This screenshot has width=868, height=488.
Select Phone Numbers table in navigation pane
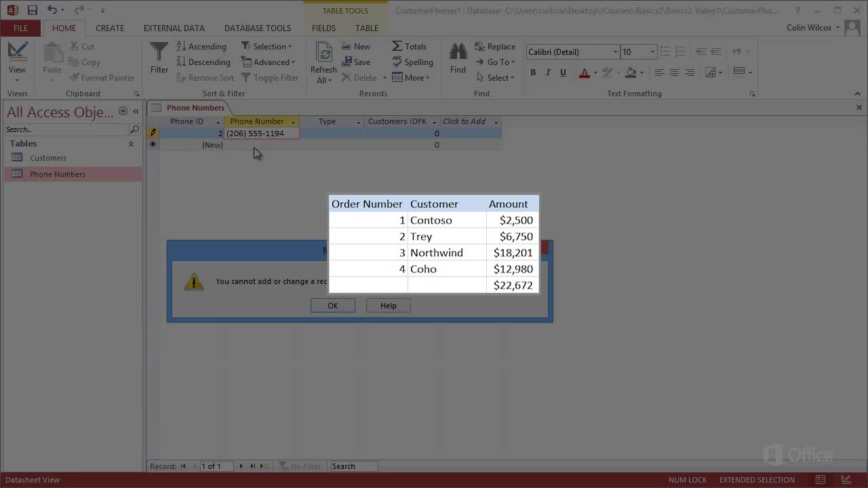tap(73, 174)
